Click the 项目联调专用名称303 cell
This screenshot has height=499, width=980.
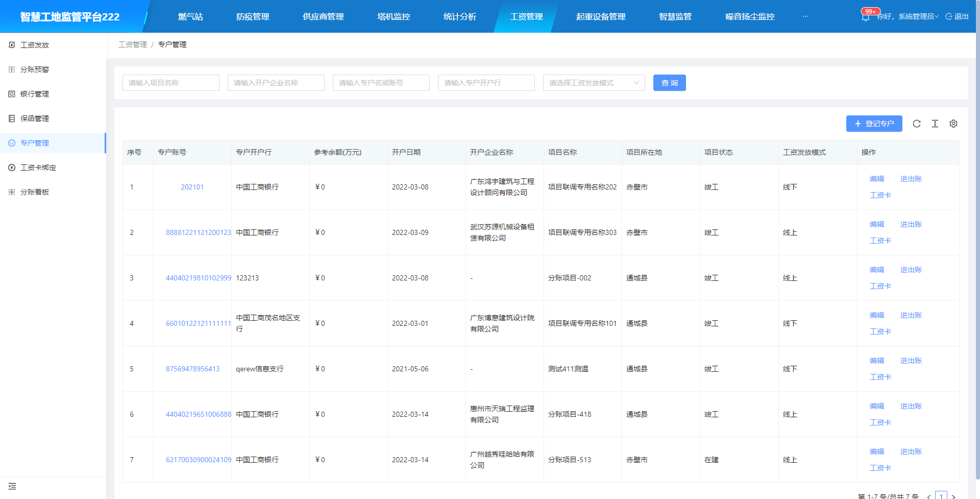[582, 232]
